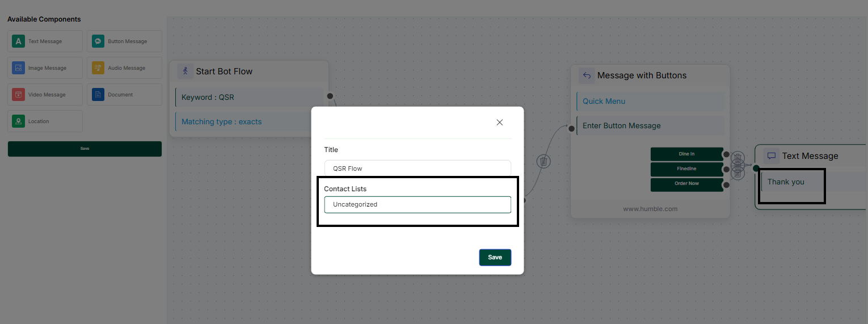This screenshot has width=868, height=324.
Task: Click the Button Message component icon
Action: [x=98, y=41]
